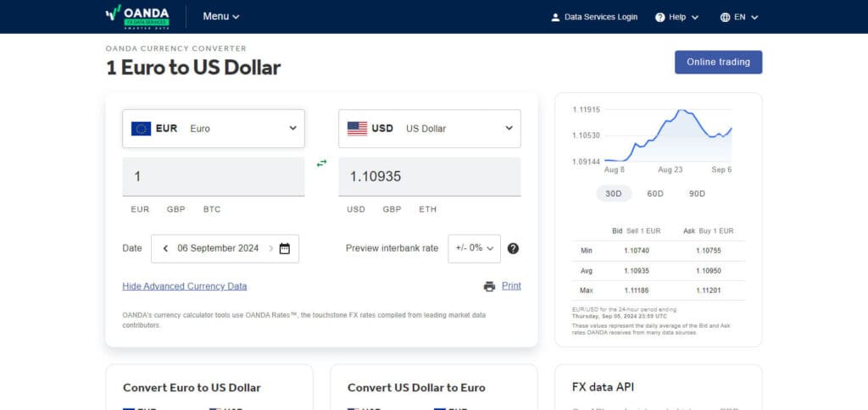This screenshot has width=868, height=410.
Task: Select ETH quick currency option
Action: [x=428, y=210]
